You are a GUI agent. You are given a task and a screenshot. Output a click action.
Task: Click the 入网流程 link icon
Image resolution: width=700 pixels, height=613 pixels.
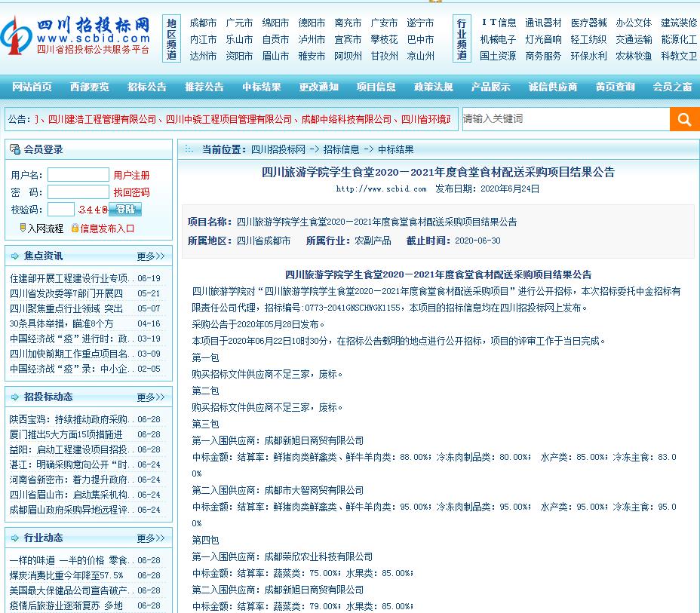pyautogui.click(x=23, y=228)
